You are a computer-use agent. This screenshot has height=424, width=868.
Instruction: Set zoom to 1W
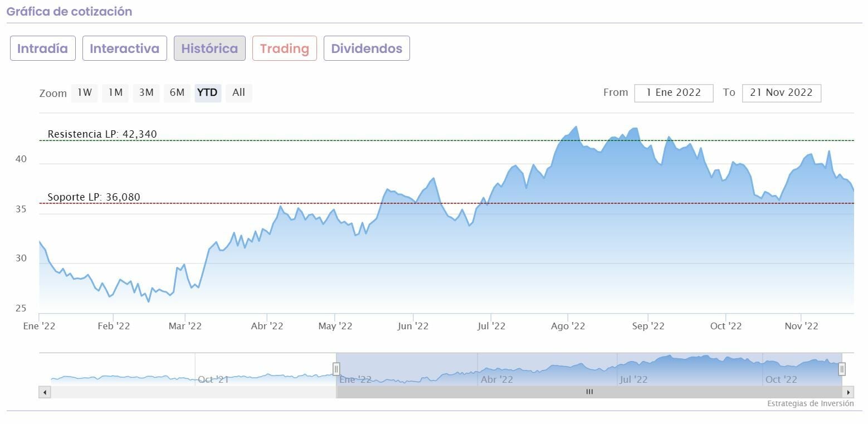tap(85, 92)
